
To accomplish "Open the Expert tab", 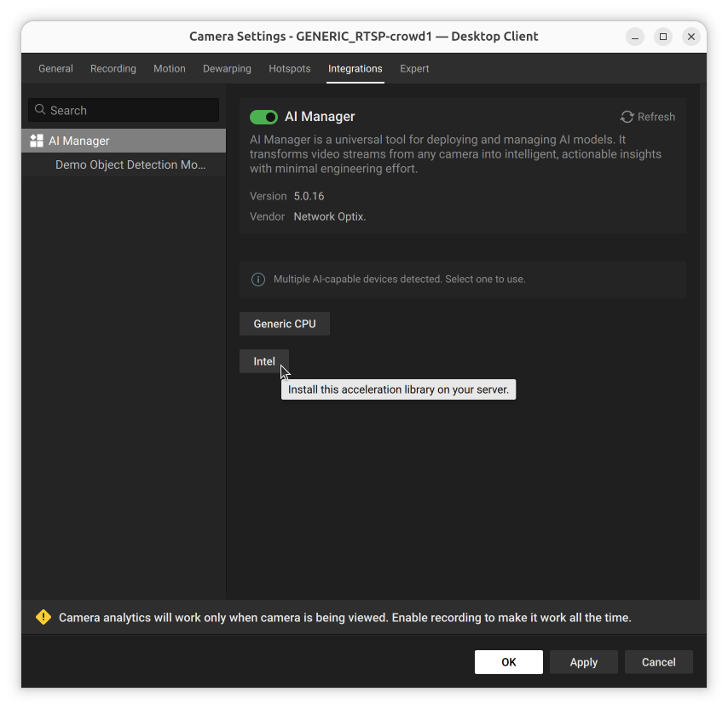I will pos(414,69).
